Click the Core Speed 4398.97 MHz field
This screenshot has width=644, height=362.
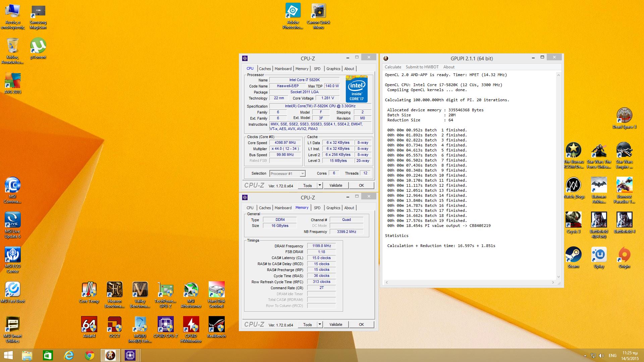click(x=285, y=142)
